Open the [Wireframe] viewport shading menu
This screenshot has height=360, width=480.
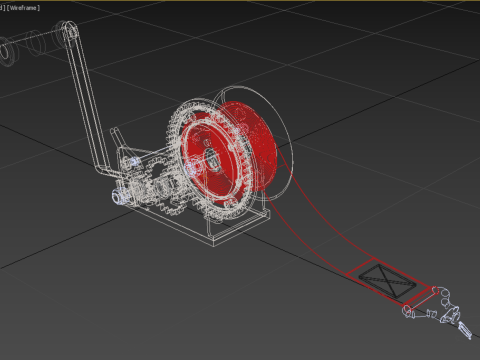(x=23, y=8)
